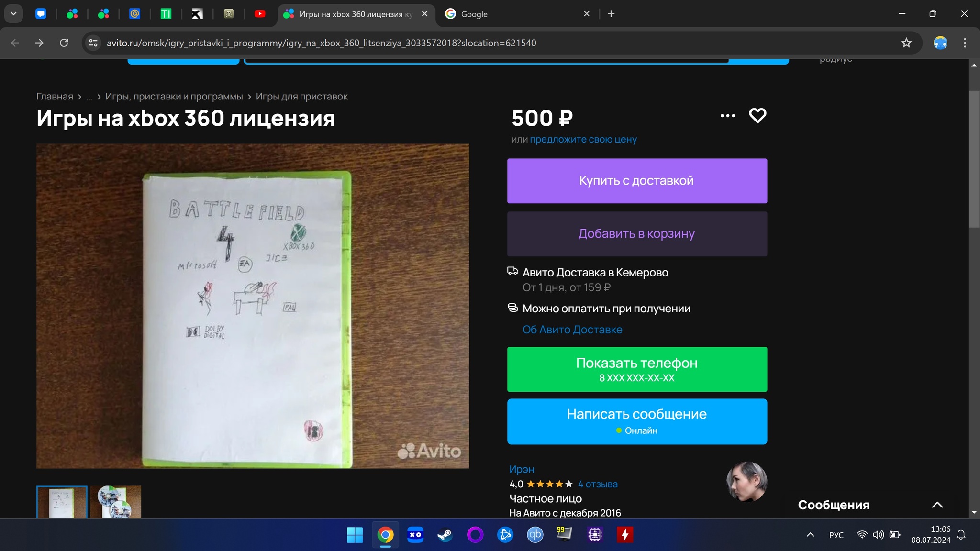Open seller's avatar photo
The image size is (980, 551).
coord(746,482)
